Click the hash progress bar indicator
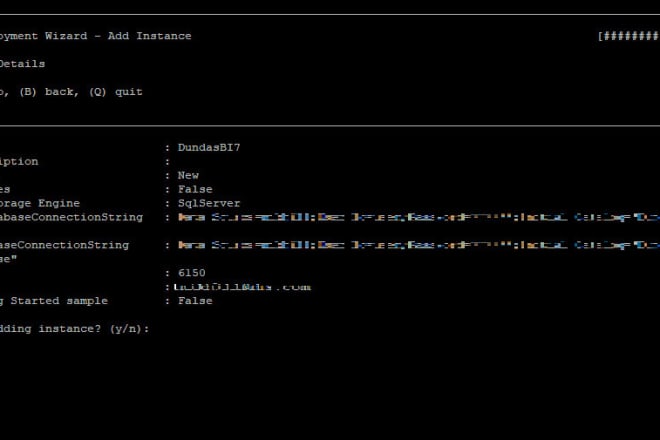The height and width of the screenshot is (440, 660). (629, 36)
